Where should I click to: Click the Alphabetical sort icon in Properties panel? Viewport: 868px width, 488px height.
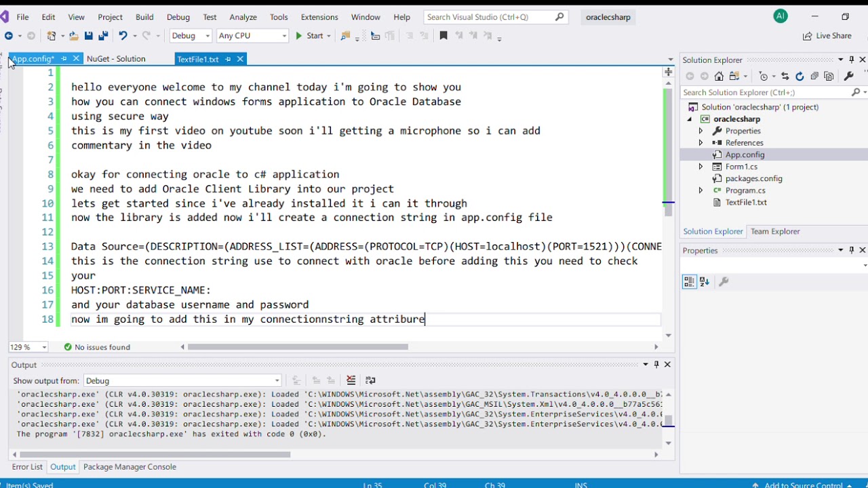(704, 281)
